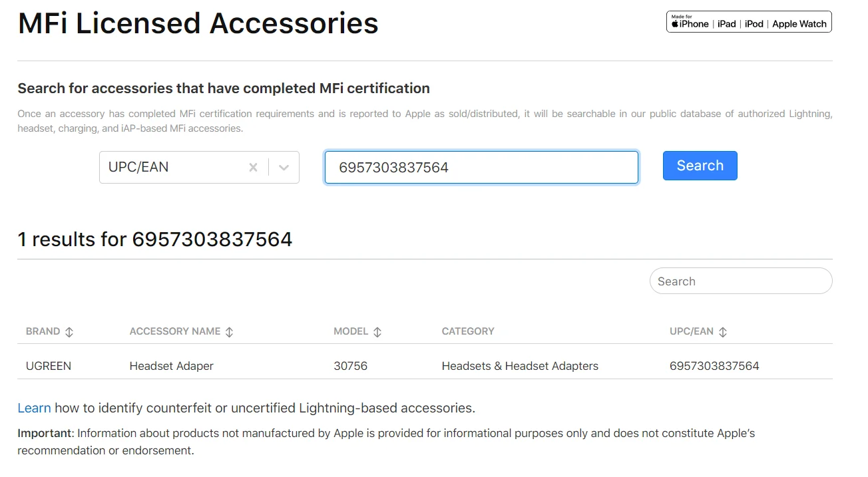Image resolution: width=868 pixels, height=477 pixels.
Task: Click the 30756 model number cell
Action: tap(350, 366)
